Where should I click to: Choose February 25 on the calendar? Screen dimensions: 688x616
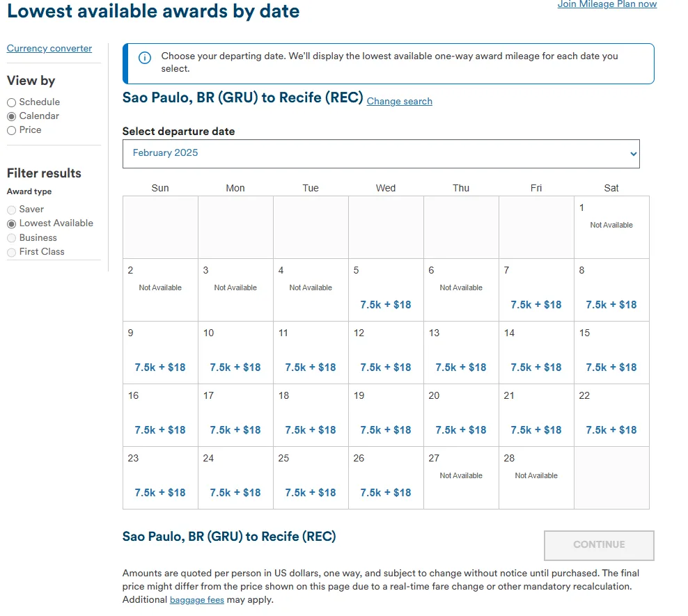click(311, 478)
